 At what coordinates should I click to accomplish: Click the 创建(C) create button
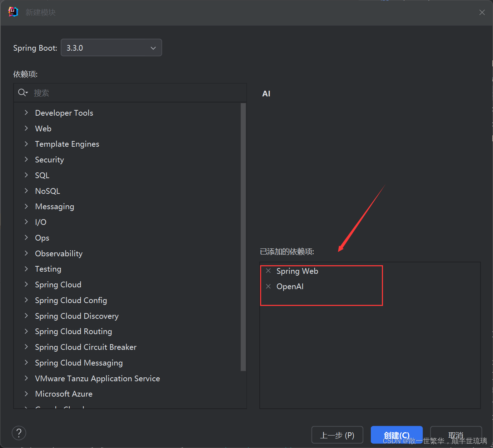coord(397,435)
